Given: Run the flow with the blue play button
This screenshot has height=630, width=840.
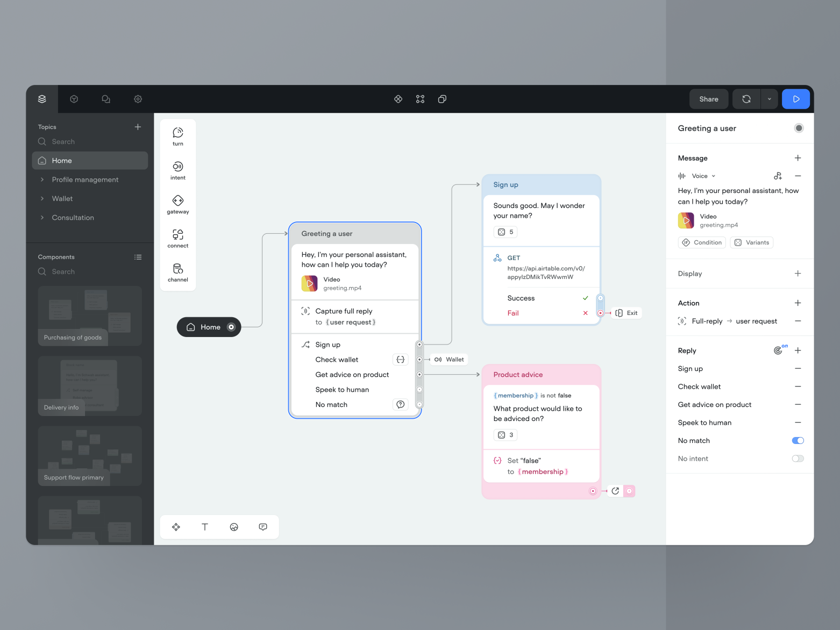Looking at the screenshot, I should [x=796, y=99].
